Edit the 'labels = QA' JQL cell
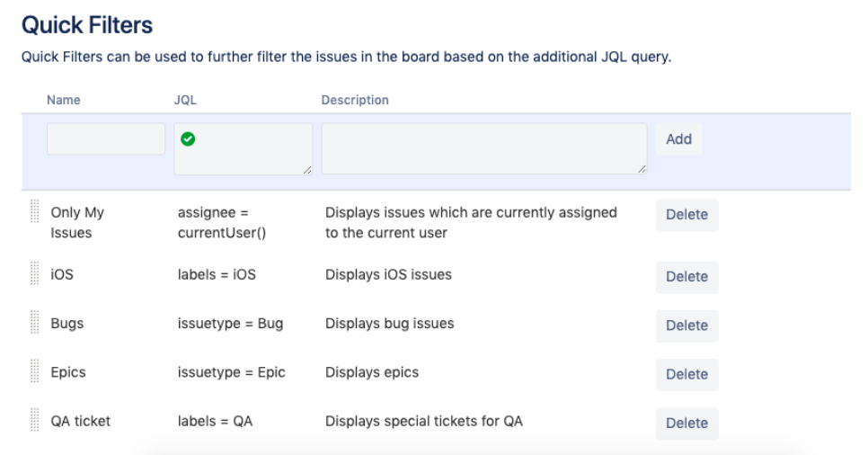Image resolution: width=868 pixels, height=455 pixels. tap(215, 420)
